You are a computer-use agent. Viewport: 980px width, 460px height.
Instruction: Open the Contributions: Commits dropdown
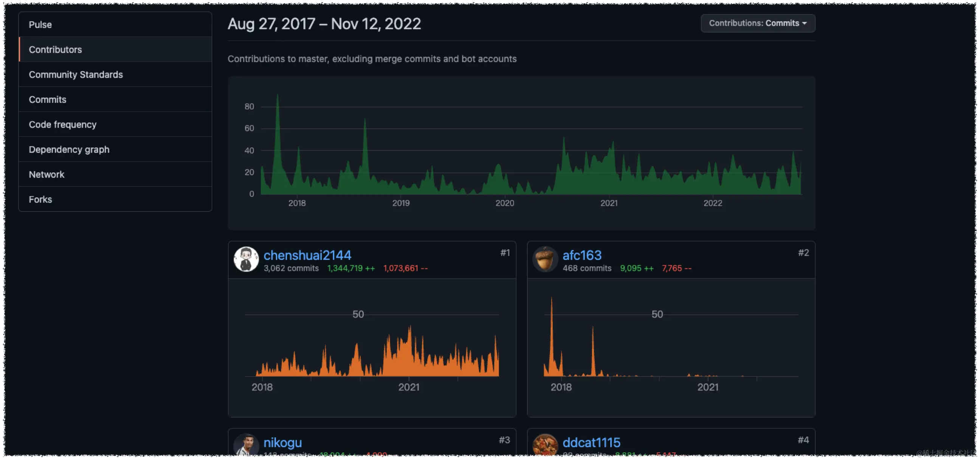click(757, 23)
